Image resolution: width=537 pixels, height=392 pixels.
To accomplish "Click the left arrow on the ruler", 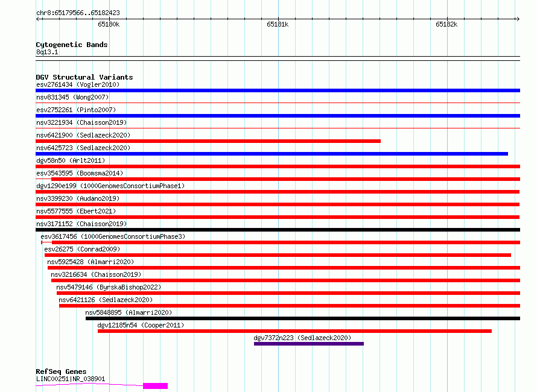I will [x=39, y=19].
